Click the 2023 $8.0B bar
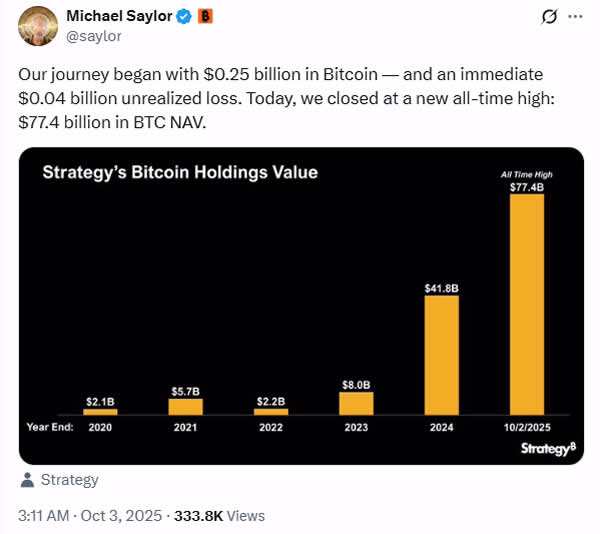 point(356,403)
